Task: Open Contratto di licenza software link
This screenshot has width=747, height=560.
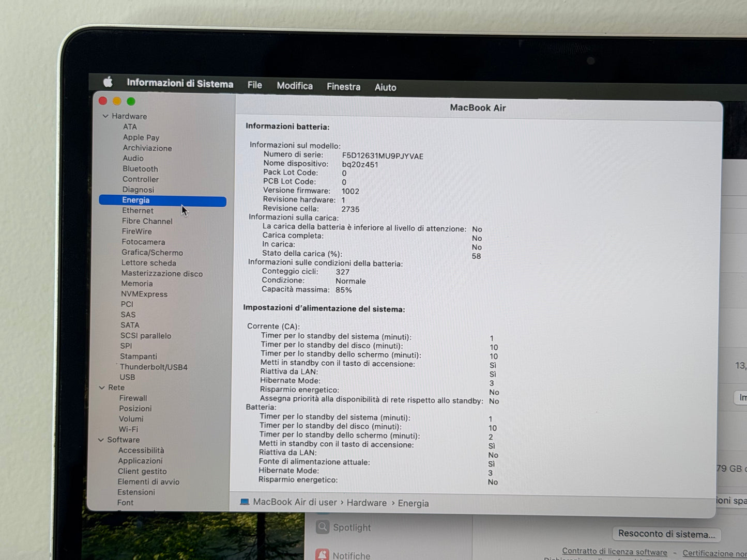Action: (615, 552)
